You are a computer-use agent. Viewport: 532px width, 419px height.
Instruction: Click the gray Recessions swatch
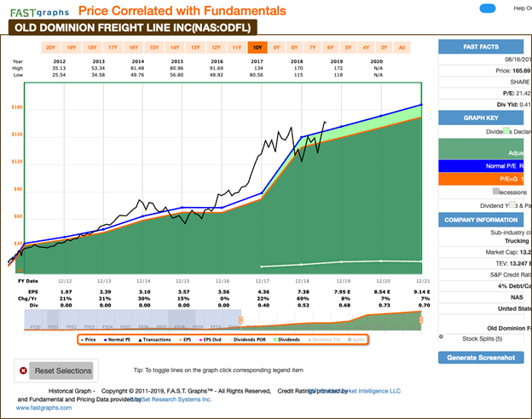(x=495, y=192)
